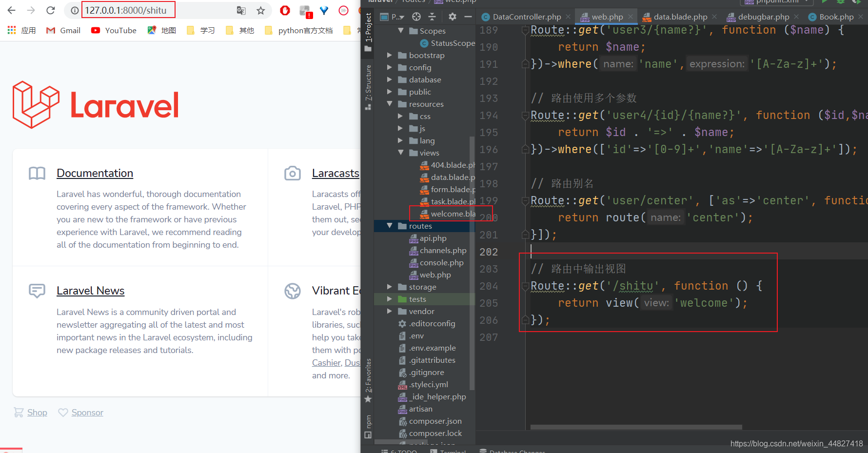Collapse the routes folder
This screenshot has width=868, height=453.
tap(389, 226)
